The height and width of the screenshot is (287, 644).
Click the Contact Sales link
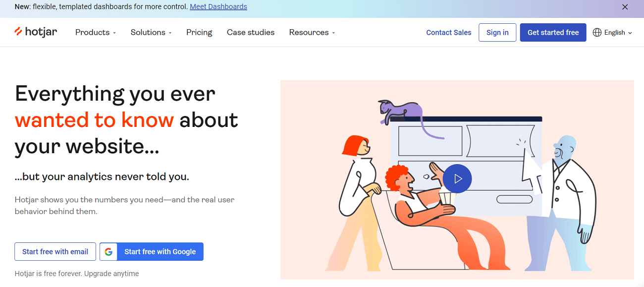(449, 32)
